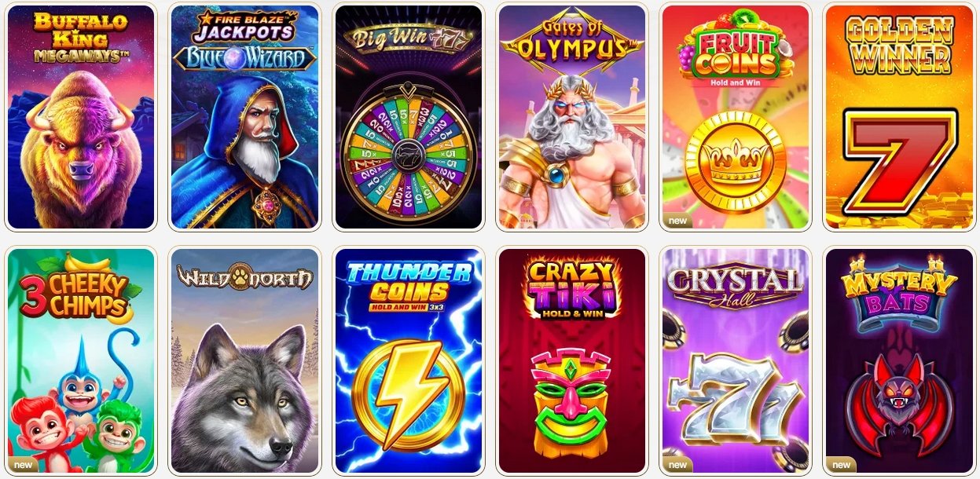The width and height of the screenshot is (980, 479).
Task: Open the Crystal Hall 777 game
Action: click(x=735, y=360)
